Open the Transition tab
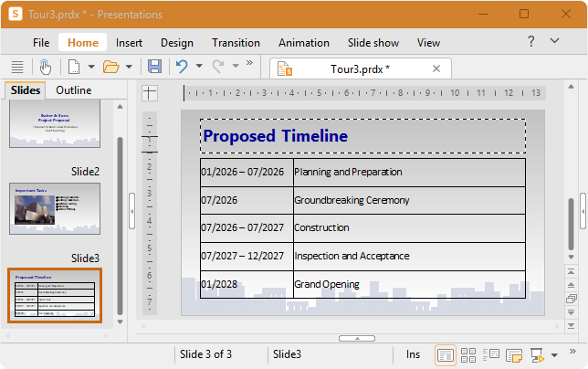Image resolution: width=588 pixels, height=369 pixels. pos(236,43)
